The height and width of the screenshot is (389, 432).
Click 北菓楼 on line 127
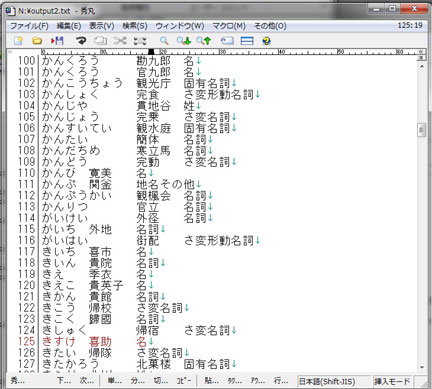pyautogui.click(x=153, y=364)
